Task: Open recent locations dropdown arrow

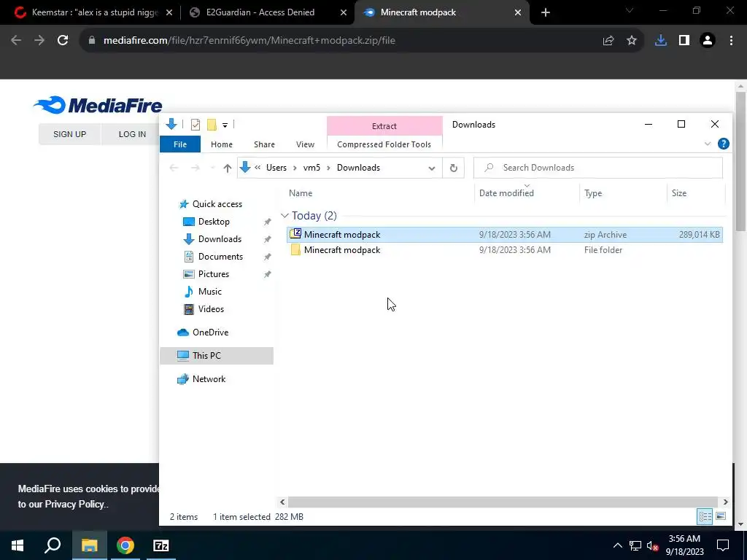Action: pyautogui.click(x=212, y=168)
